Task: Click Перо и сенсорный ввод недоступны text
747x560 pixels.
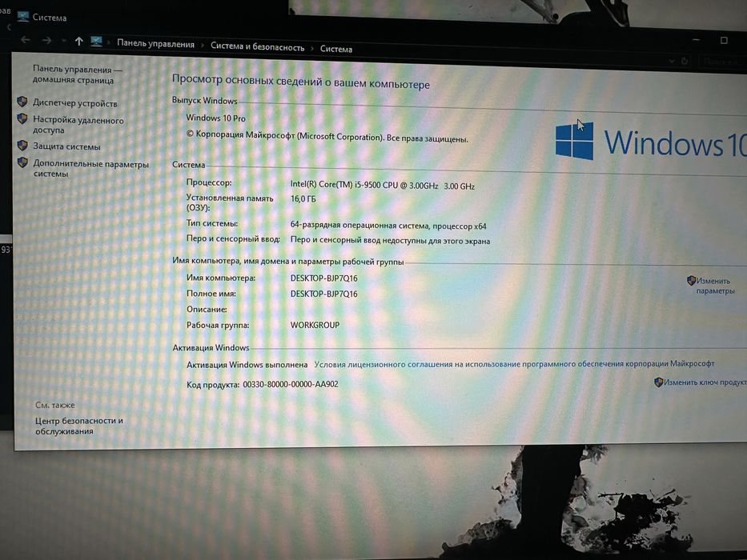Action: tap(390, 241)
